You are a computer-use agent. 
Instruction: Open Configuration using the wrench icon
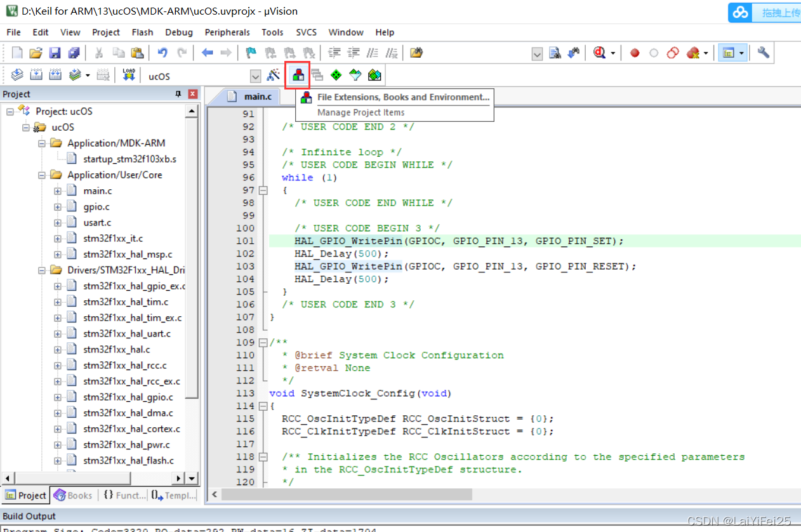tap(764, 53)
